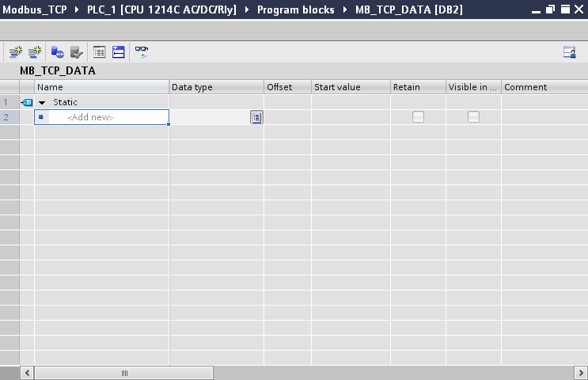The height and width of the screenshot is (380, 588).
Task: Click the horizontal scrollbar right arrow
Action: point(581,373)
